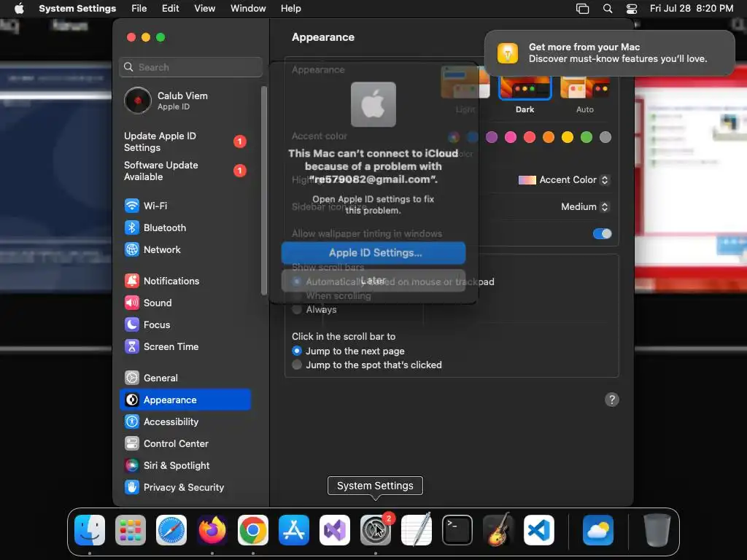The height and width of the screenshot is (560, 747).
Task: Pick purple accent color
Action: pos(492,138)
